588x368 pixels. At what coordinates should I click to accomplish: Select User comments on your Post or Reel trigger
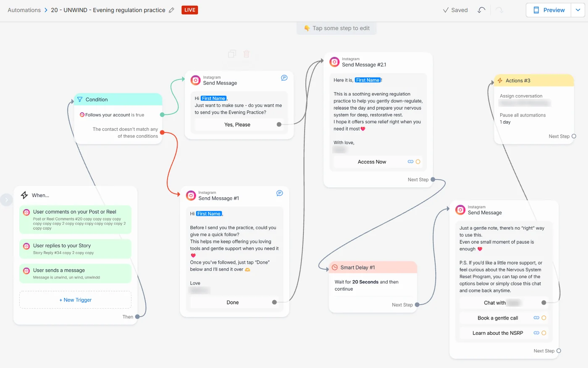pos(75,220)
